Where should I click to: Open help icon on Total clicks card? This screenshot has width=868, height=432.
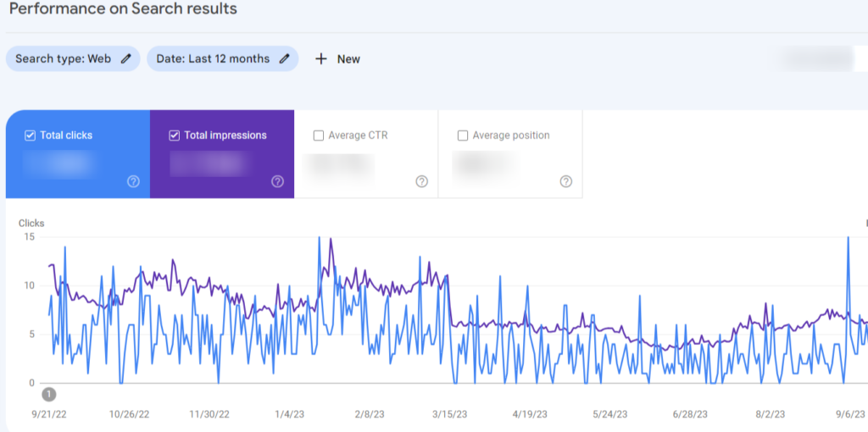[x=133, y=181]
